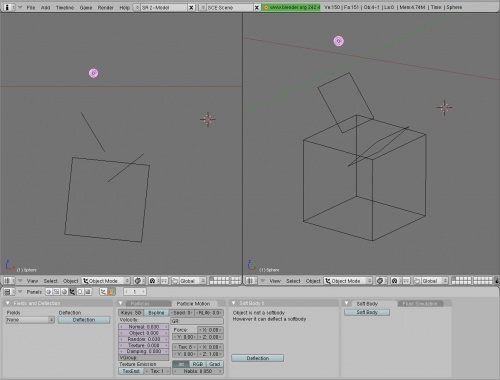Select the RGB texture mode toggle

click(198, 364)
